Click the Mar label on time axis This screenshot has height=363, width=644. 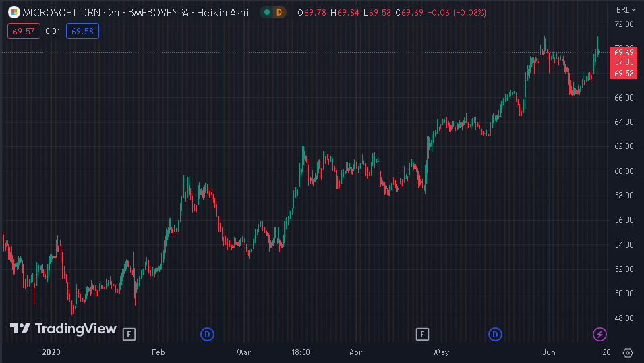point(243,352)
